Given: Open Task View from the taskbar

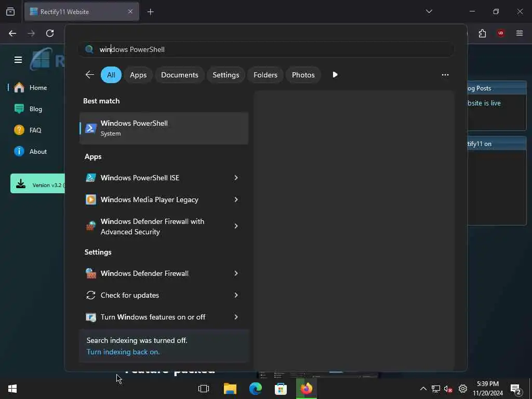Looking at the screenshot, I should pyautogui.click(x=204, y=389).
